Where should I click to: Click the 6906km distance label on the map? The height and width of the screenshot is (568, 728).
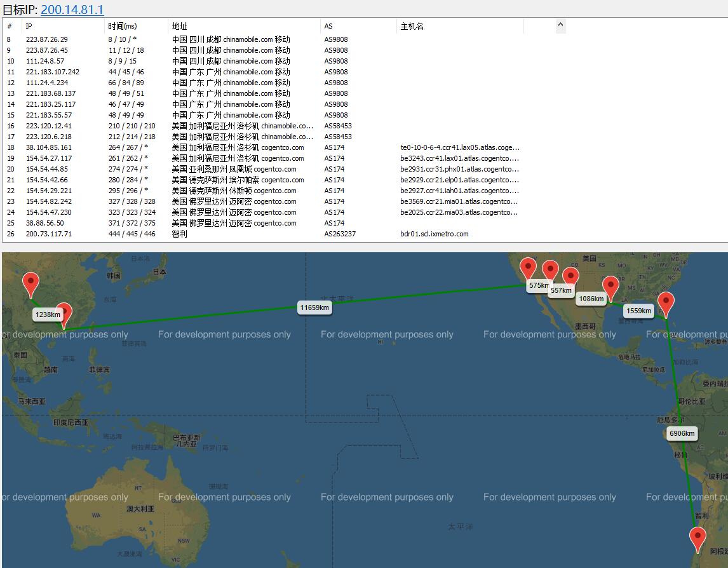(x=682, y=433)
